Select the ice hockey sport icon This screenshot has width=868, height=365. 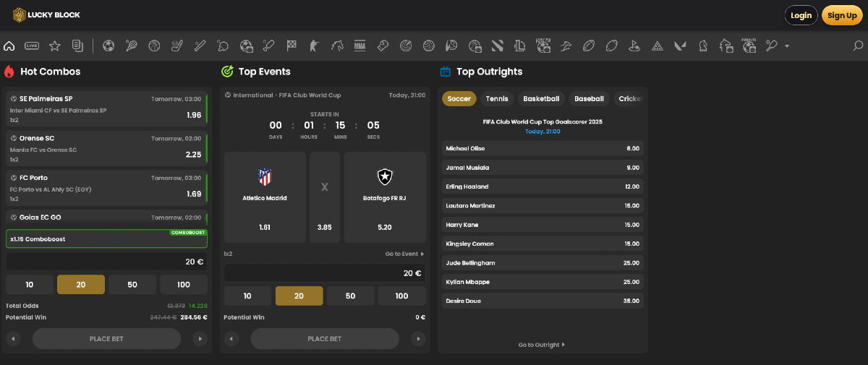[x=176, y=46]
